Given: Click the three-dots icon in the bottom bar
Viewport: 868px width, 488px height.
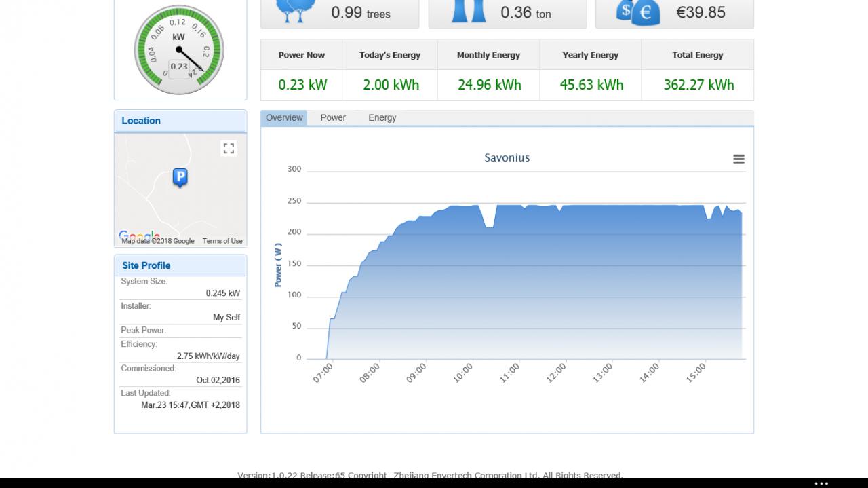Looking at the screenshot, I should point(821,483).
